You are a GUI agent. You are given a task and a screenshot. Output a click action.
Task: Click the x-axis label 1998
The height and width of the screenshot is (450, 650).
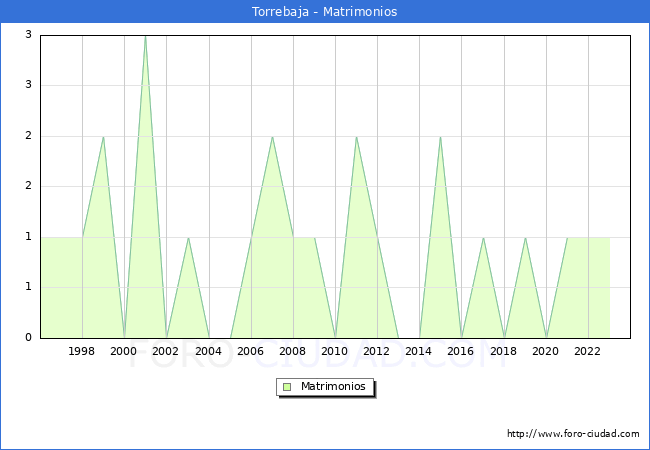point(81,351)
